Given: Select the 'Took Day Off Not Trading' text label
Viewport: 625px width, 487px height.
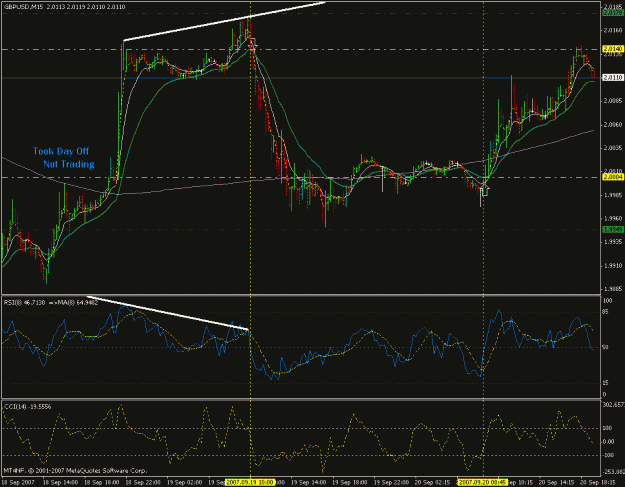Looking at the screenshot, I should pyautogui.click(x=64, y=157).
